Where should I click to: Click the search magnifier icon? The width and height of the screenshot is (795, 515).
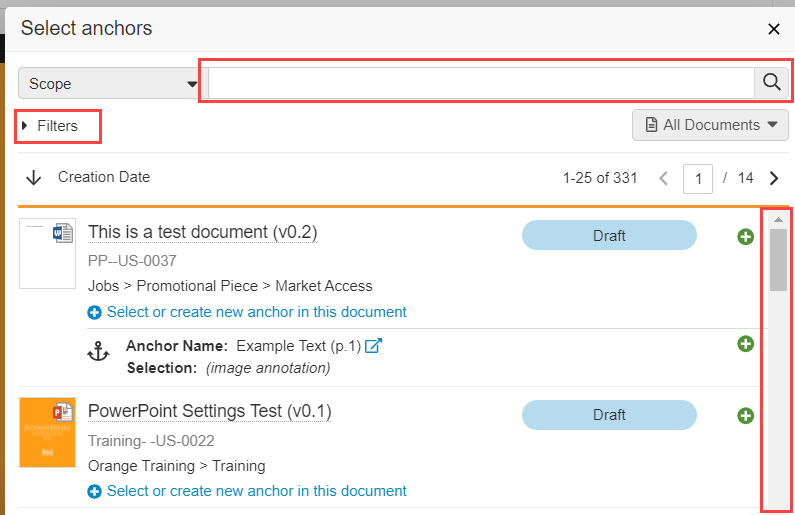click(770, 83)
